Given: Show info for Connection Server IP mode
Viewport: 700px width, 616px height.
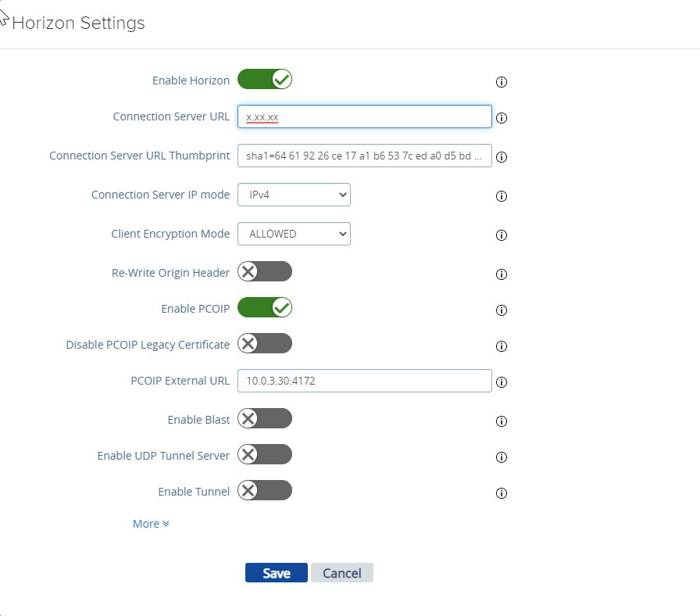Looking at the screenshot, I should 502,196.
